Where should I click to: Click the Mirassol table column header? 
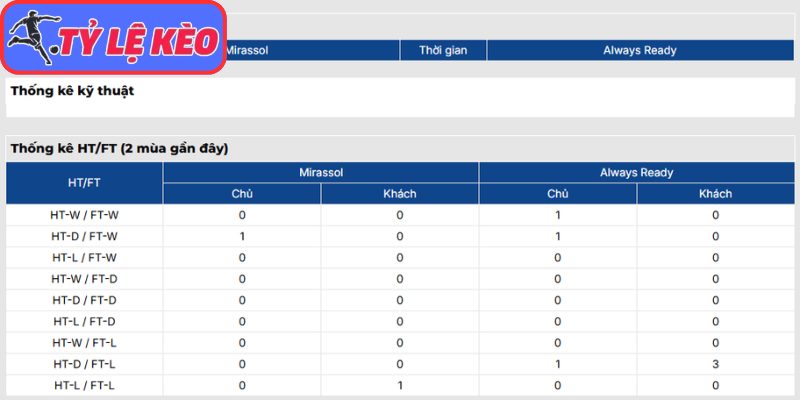321,173
